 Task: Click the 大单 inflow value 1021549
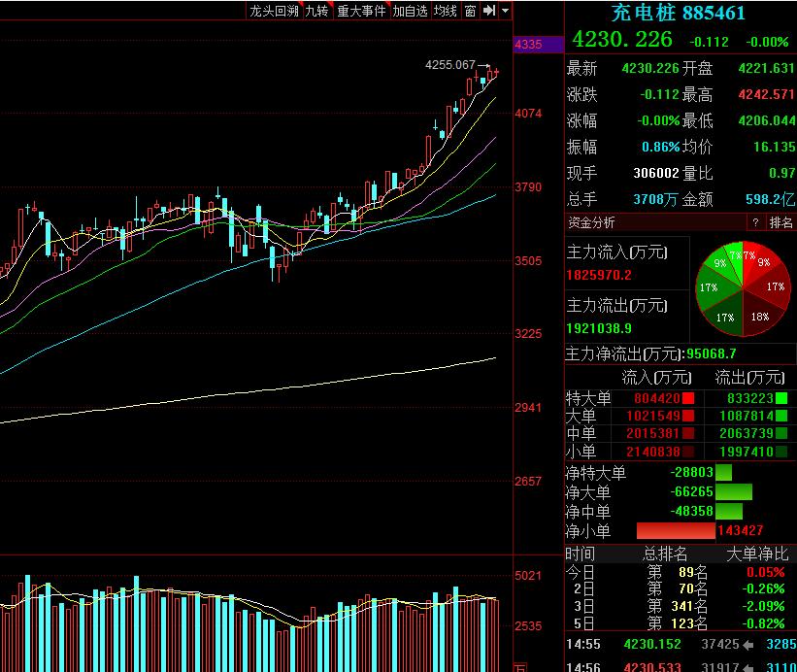(x=653, y=416)
